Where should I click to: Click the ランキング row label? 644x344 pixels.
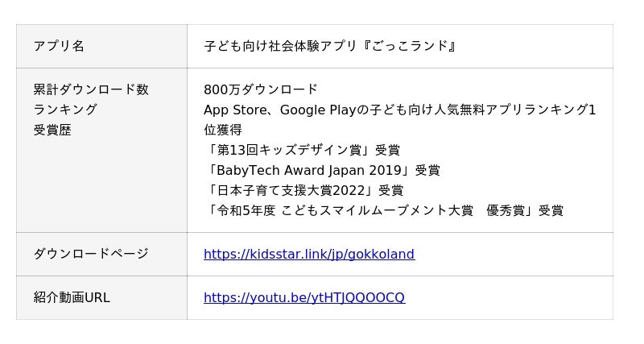pyautogui.click(x=65, y=110)
